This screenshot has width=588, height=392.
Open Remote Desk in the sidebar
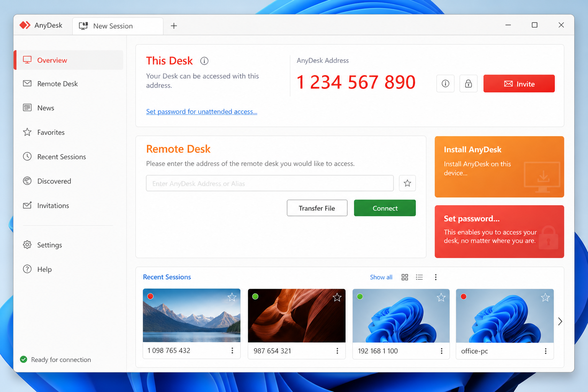69,84
